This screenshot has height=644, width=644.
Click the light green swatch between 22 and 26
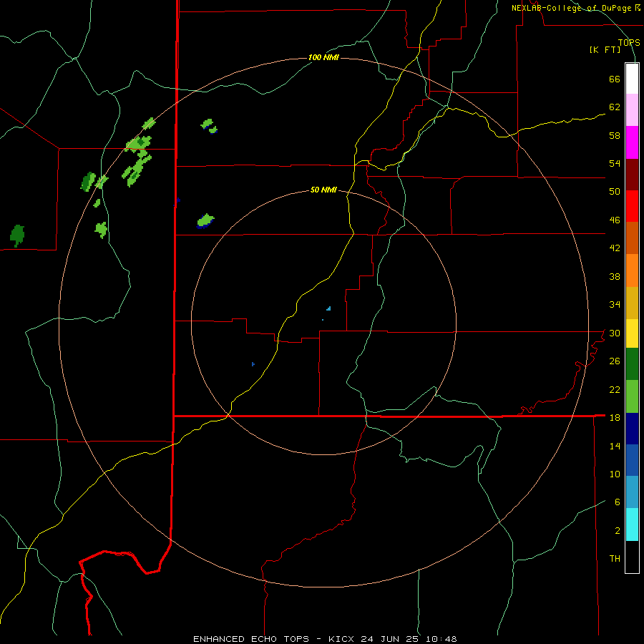632,396
